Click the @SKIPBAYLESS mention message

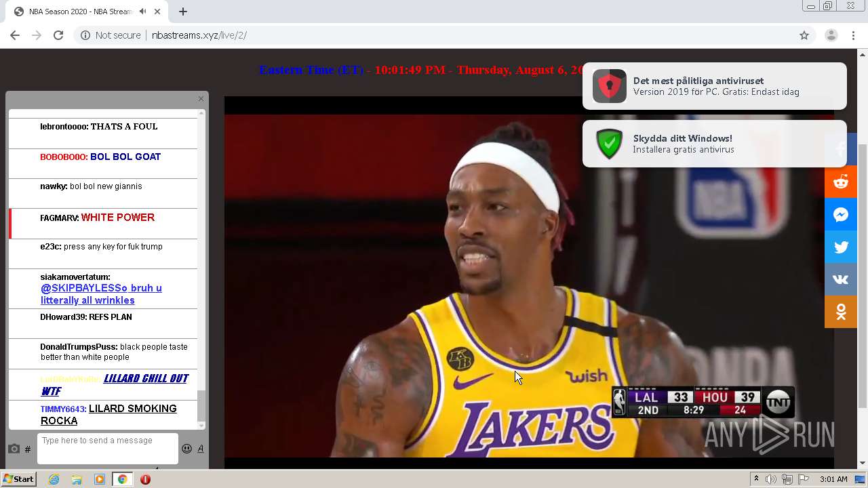[x=101, y=294]
